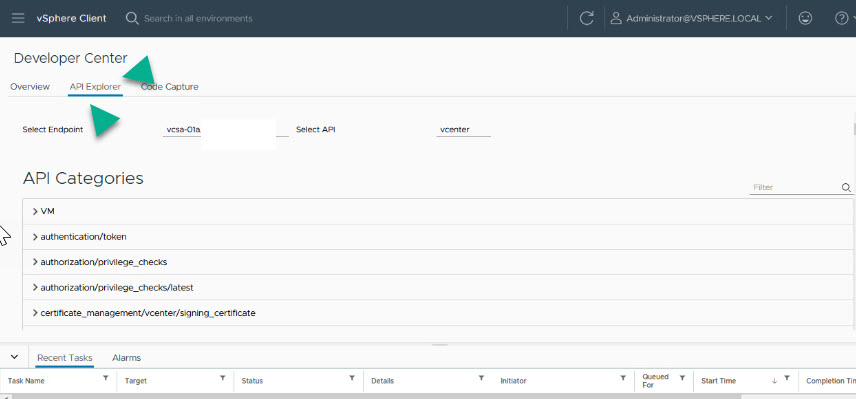Filter the Target column

[x=223, y=378]
